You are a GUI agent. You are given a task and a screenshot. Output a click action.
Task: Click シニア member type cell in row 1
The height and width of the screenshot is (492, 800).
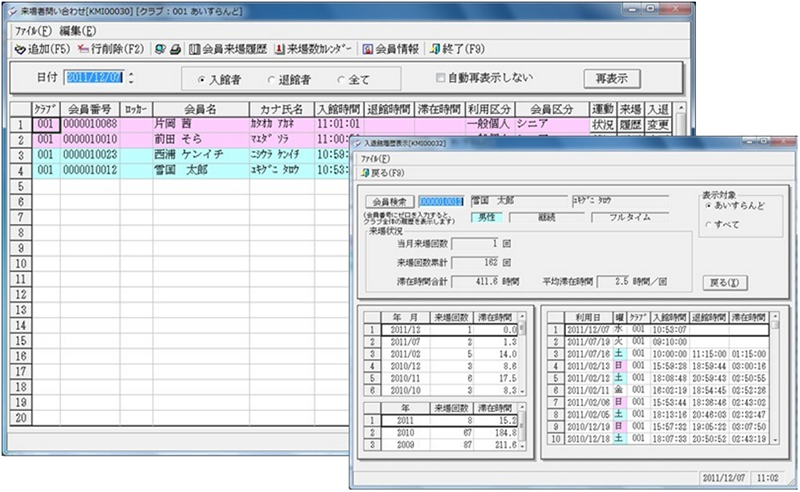(552, 124)
